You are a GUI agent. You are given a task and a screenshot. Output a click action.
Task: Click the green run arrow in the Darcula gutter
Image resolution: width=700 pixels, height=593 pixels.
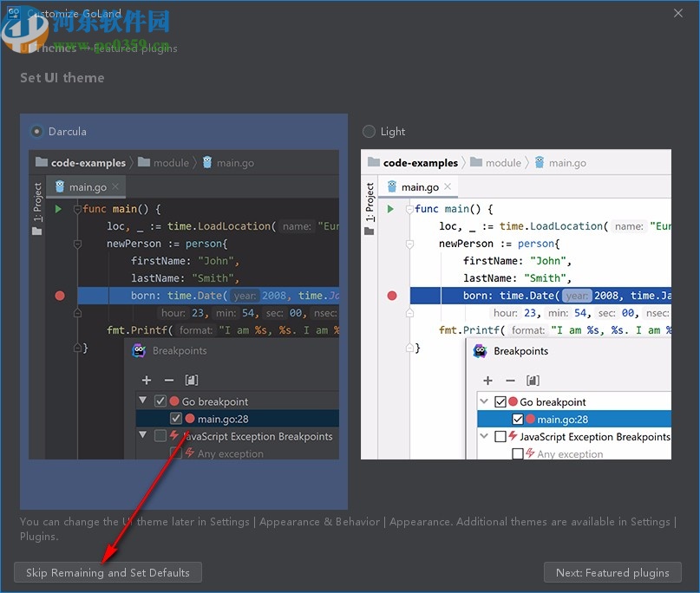click(58, 208)
